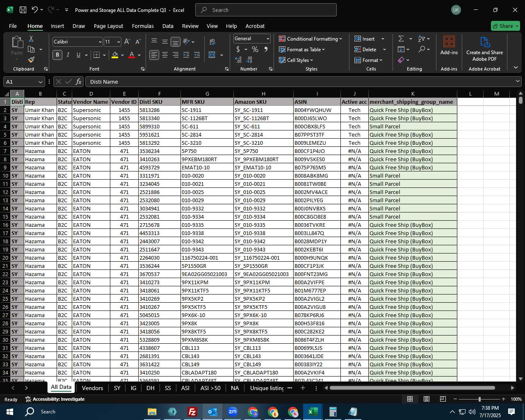
Task: Click the Cut scissors icon
Action: tap(31, 39)
